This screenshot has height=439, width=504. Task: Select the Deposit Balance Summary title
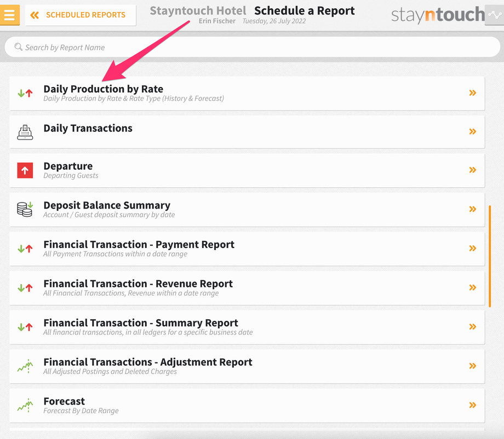pos(107,205)
